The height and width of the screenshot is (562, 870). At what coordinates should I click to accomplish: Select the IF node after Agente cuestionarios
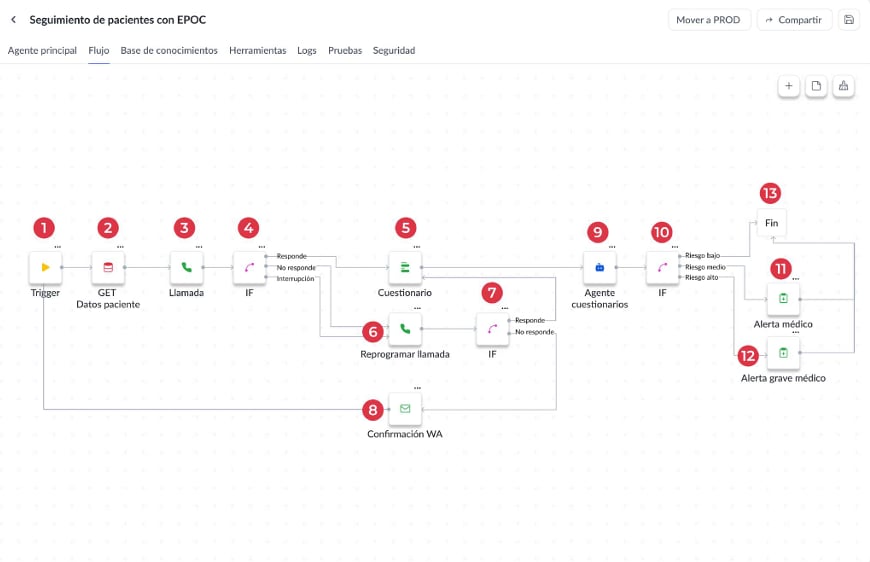coord(662,267)
